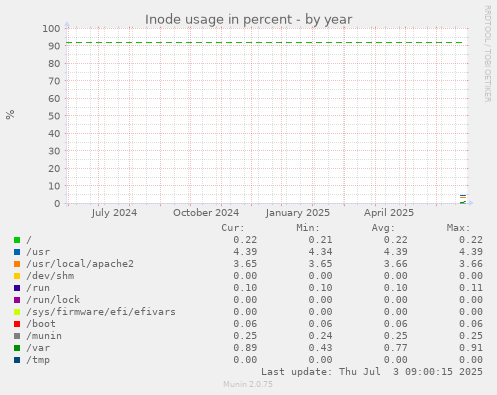The height and width of the screenshot is (395, 497).
Task: Click /boot current value 0.06
Action: tap(245, 324)
